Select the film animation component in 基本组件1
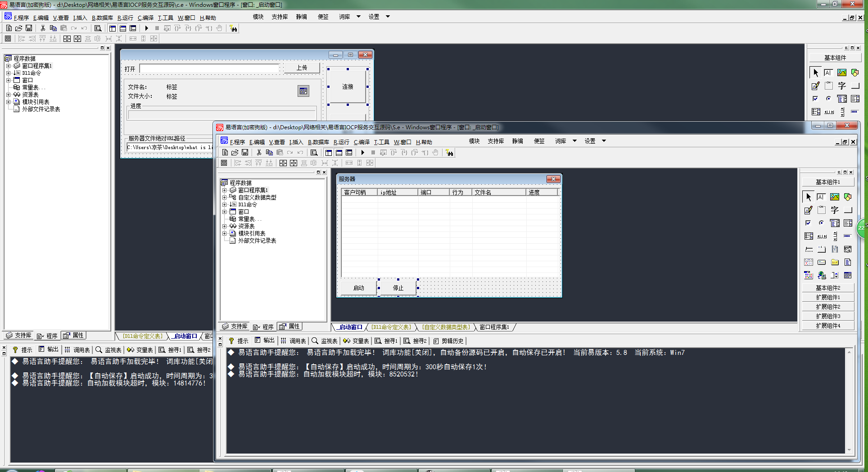This screenshot has height=472, width=868. click(x=835, y=249)
